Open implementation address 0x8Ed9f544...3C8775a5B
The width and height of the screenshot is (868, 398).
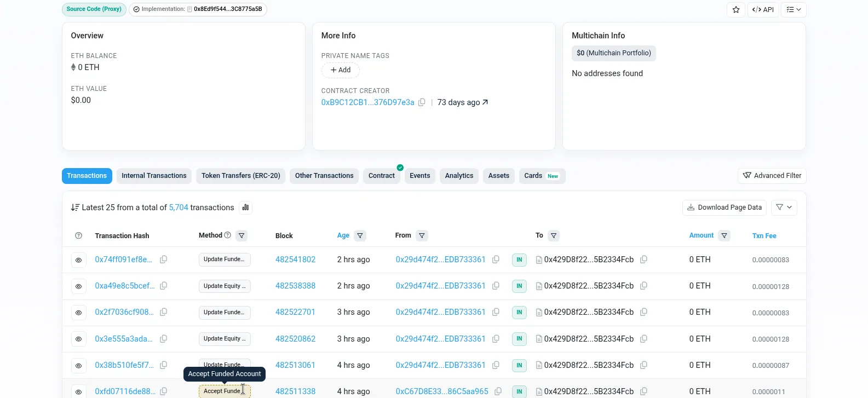[x=228, y=9]
